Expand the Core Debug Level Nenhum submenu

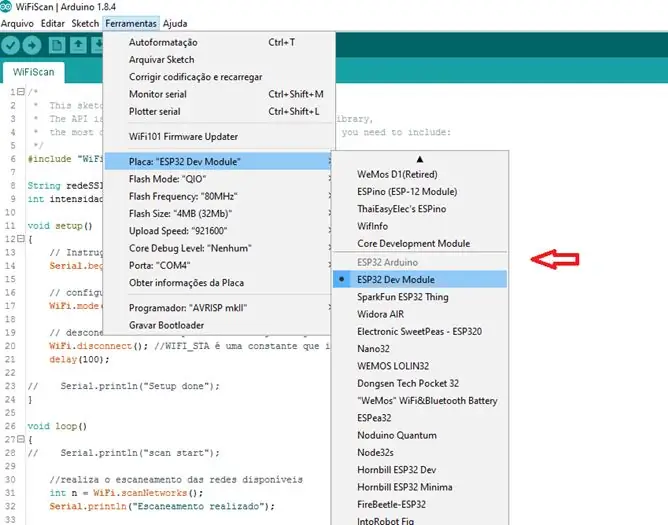[x=218, y=248]
